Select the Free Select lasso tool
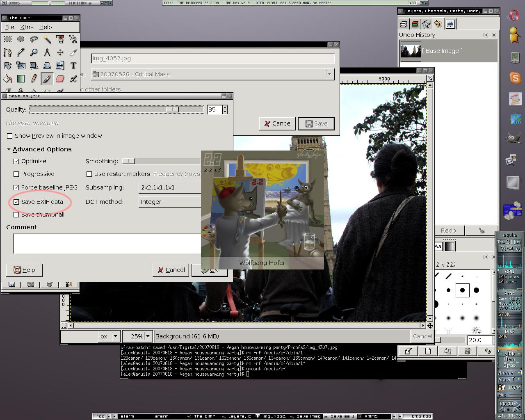Viewport: 525px width, 420px height. (x=34, y=39)
